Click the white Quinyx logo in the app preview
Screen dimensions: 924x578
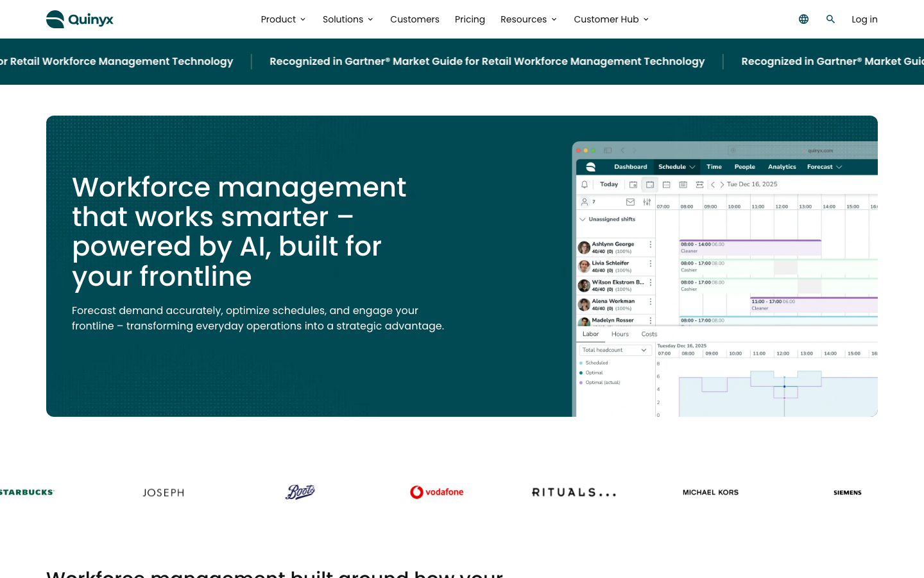coord(591,167)
